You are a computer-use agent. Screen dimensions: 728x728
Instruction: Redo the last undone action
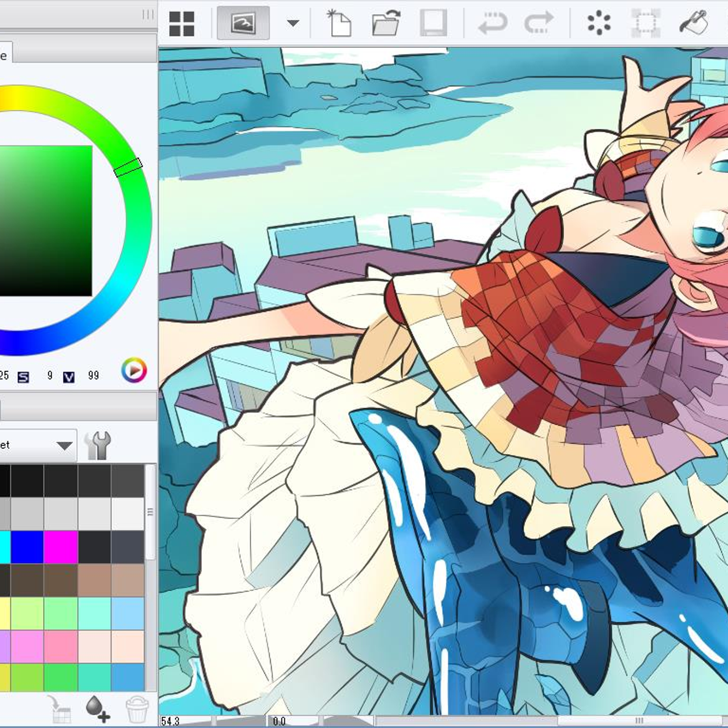click(x=539, y=23)
